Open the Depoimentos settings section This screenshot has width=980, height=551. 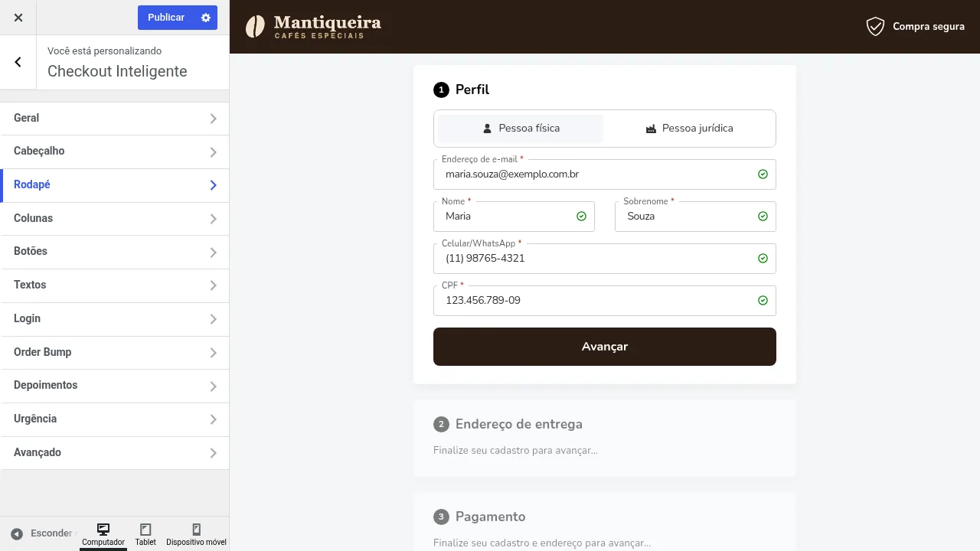point(115,386)
